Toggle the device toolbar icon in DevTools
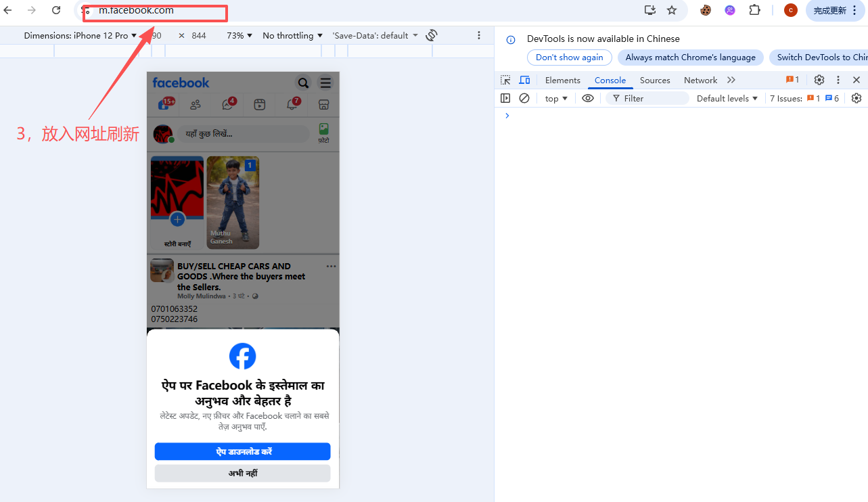The width and height of the screenshot is (868, 502). [x=524, y=80]
